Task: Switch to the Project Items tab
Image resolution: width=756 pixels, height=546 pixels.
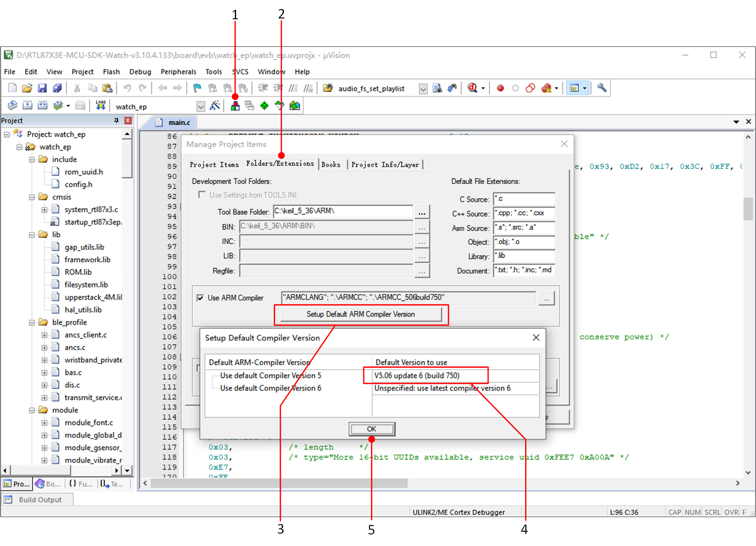Action: 214,165
